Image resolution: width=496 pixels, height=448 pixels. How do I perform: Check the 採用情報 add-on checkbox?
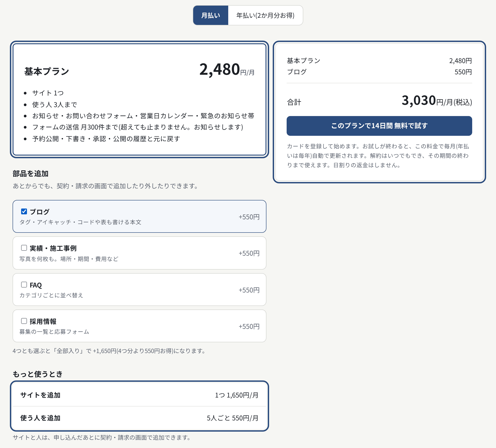[24, 321]
